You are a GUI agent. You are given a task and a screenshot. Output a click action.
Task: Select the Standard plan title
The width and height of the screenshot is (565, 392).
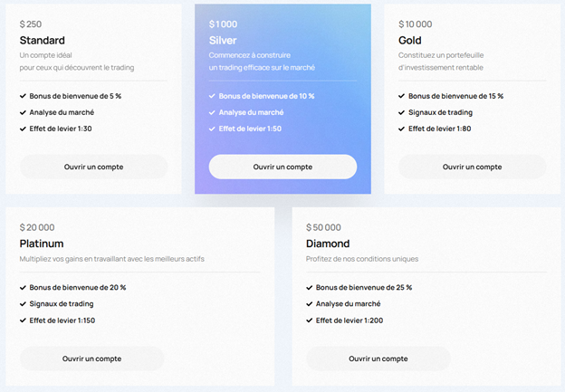tap(42, 41)
